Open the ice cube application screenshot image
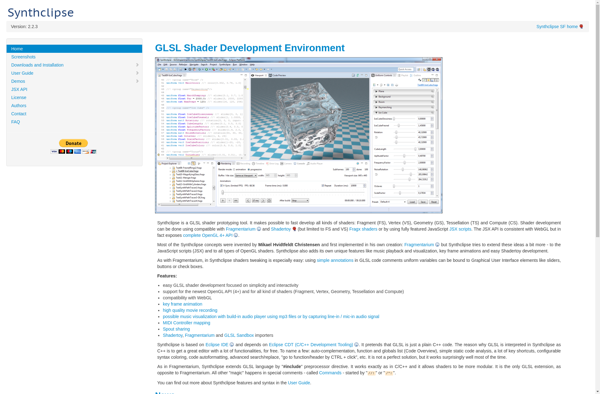600x394 pixels. [299, 135]
